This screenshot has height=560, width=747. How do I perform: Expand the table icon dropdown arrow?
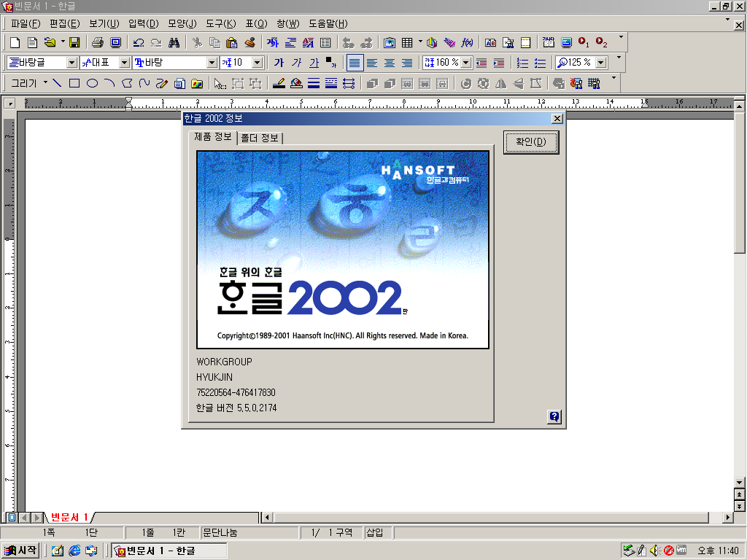[x=420, y=43]
